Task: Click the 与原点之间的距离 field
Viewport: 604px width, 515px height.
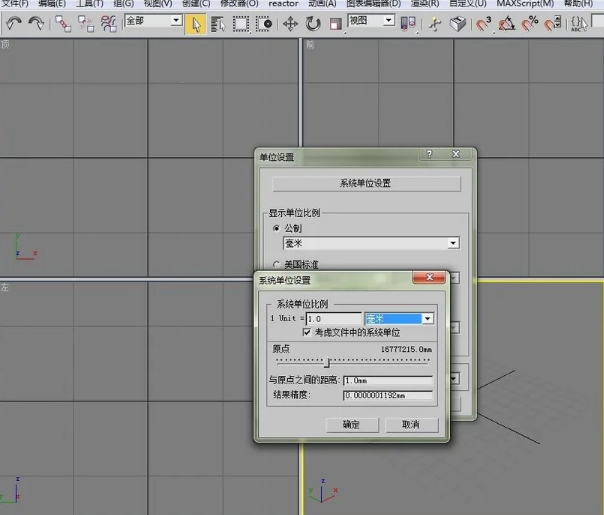Action: pos(388,381)
